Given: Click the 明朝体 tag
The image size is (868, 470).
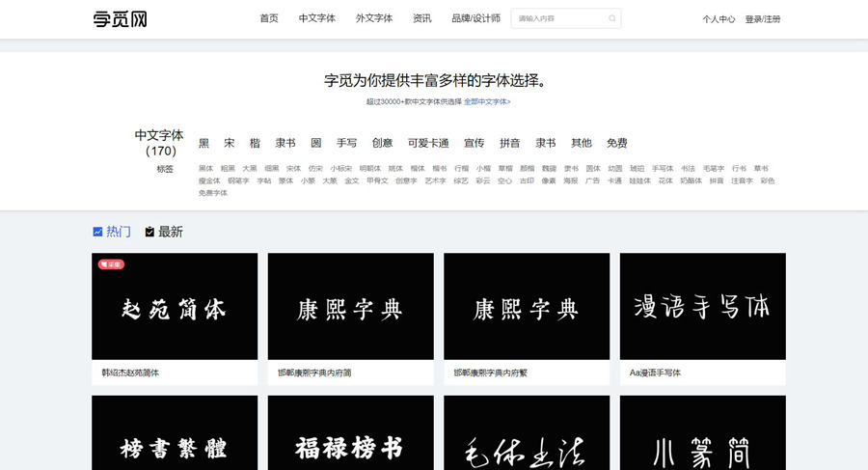Looking at the screenshot, I should (x=370, y=169).
